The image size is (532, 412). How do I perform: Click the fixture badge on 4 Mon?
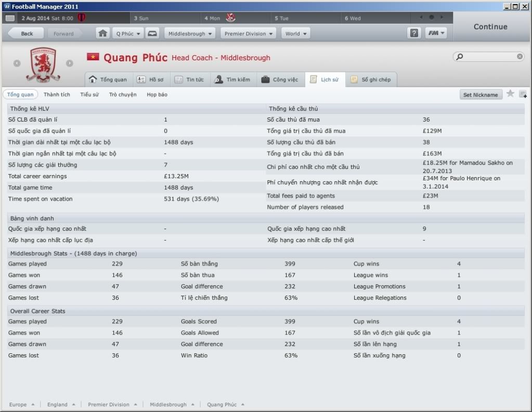point(231,18)
